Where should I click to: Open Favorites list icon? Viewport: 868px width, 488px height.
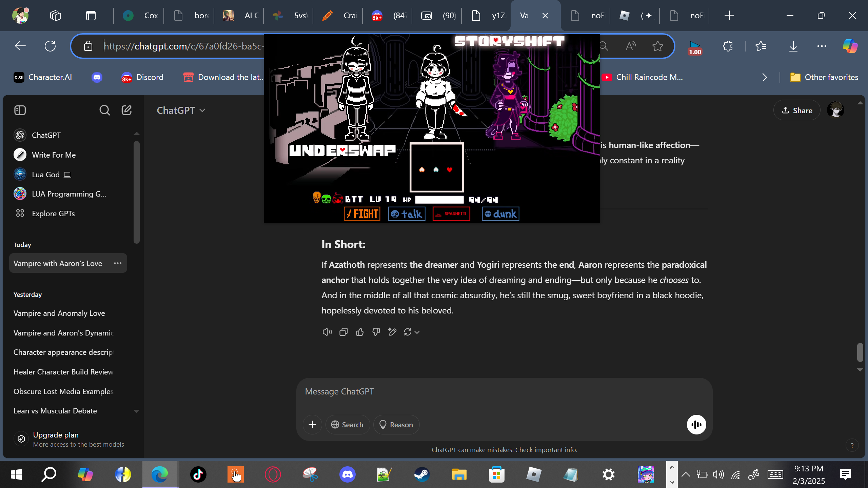tap(761, 46)
